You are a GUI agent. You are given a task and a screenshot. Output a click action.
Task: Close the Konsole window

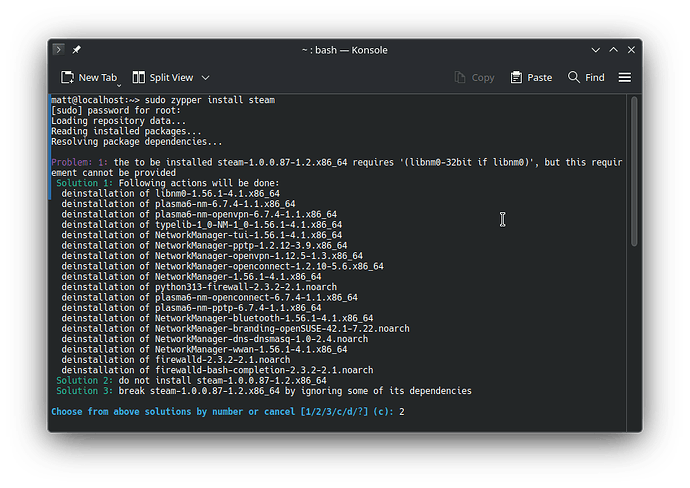tap(631, 50)
